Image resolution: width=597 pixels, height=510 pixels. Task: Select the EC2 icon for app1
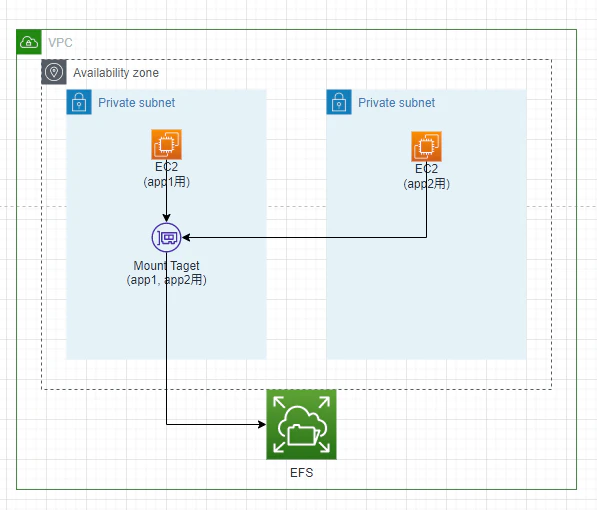coord(166,144)
